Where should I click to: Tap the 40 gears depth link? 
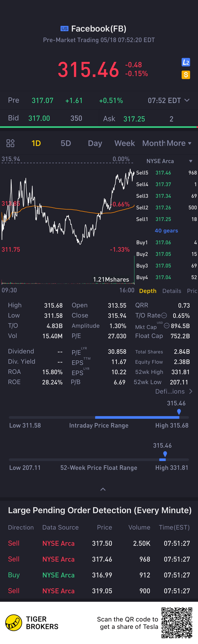(166, 231)
